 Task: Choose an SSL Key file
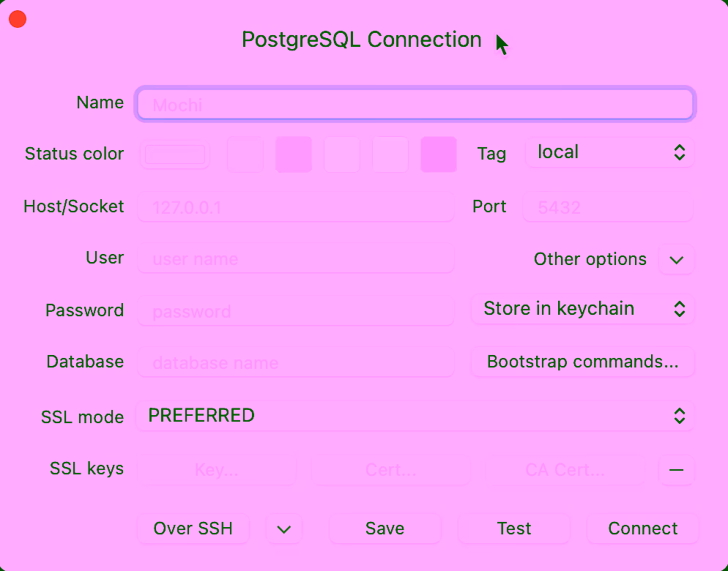(x=217, y=470)
